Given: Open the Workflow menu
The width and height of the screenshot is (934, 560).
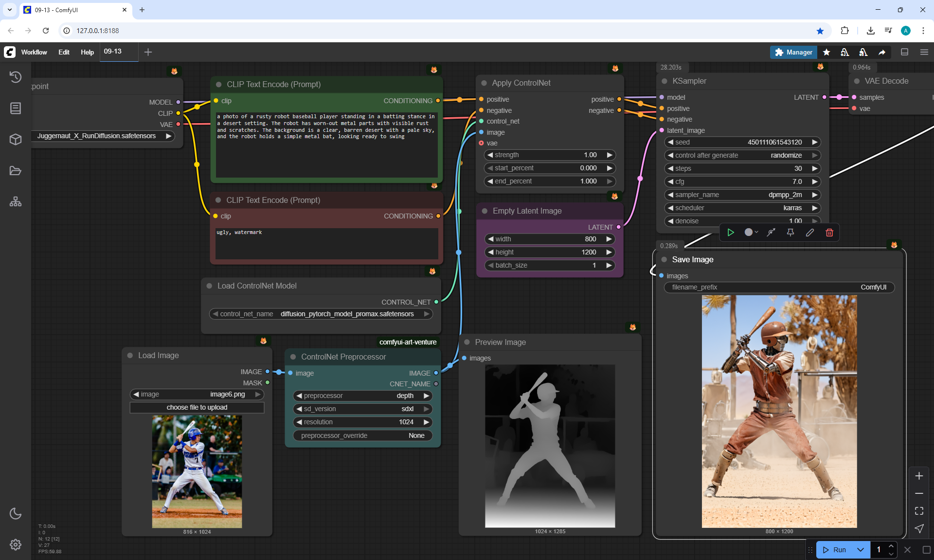Looking at the screenshot, I should (34, 52).
